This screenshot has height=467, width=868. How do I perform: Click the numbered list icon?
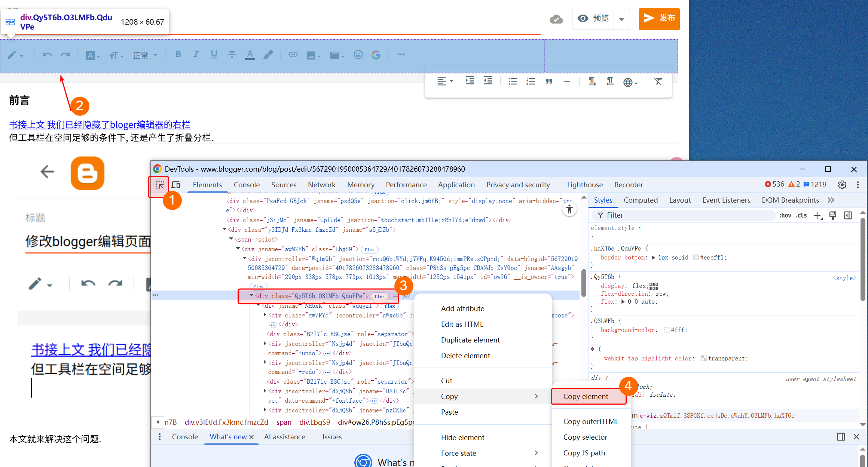(x=531, y=81)
